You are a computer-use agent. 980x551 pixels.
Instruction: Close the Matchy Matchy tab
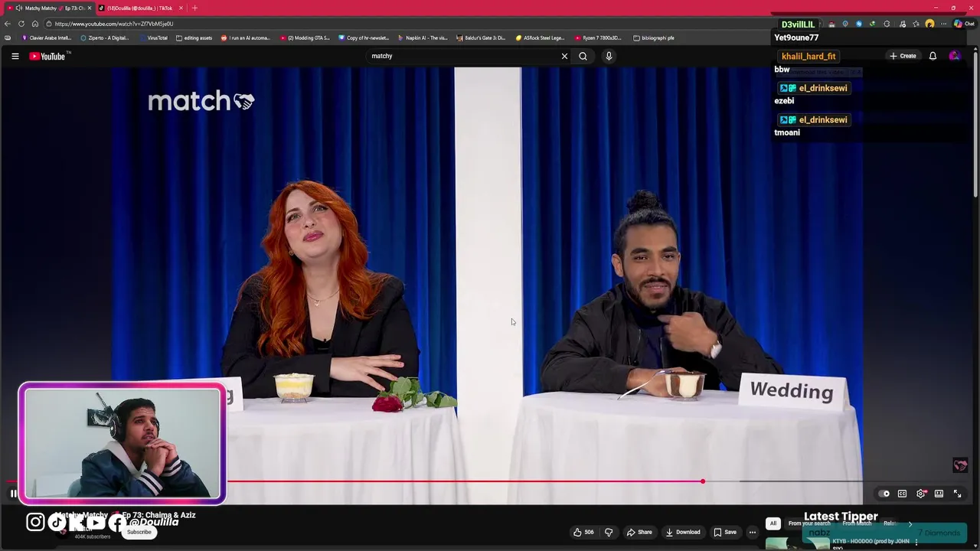89,8
